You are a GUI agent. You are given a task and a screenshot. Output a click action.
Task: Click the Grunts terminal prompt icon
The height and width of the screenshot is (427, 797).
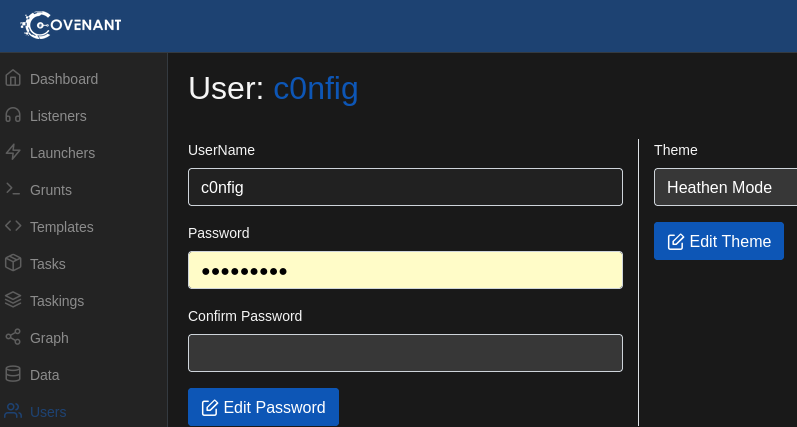click(x=13, y=189)
